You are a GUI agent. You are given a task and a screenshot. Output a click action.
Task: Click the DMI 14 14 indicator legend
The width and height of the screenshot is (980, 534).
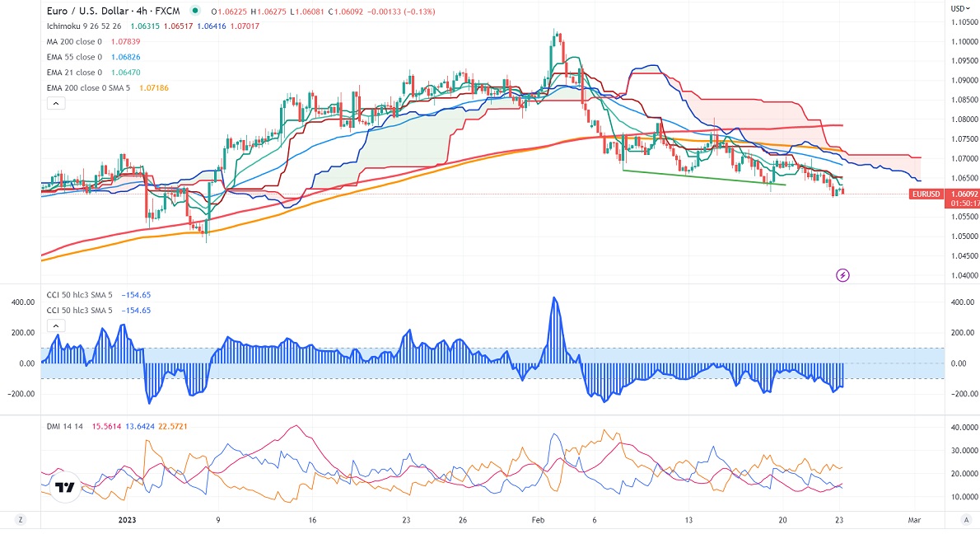click(x=62, y=425)
